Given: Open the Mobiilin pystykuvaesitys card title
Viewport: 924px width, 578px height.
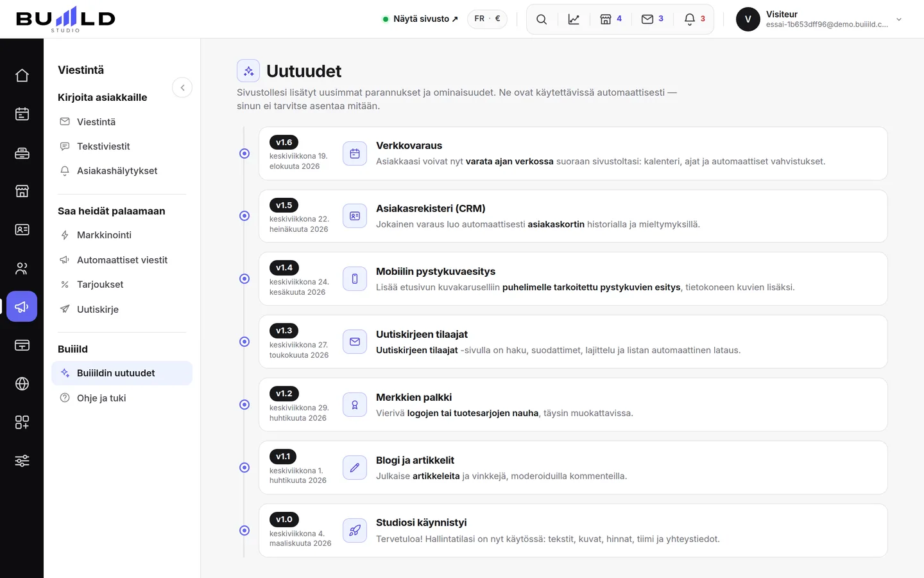Looking at the screenshot, I should (436, 272).
